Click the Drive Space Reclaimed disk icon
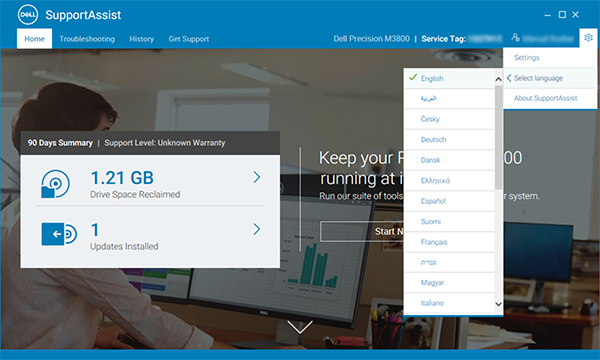Image resolution: width=600 pixels, height=360 pixels. 55,184
